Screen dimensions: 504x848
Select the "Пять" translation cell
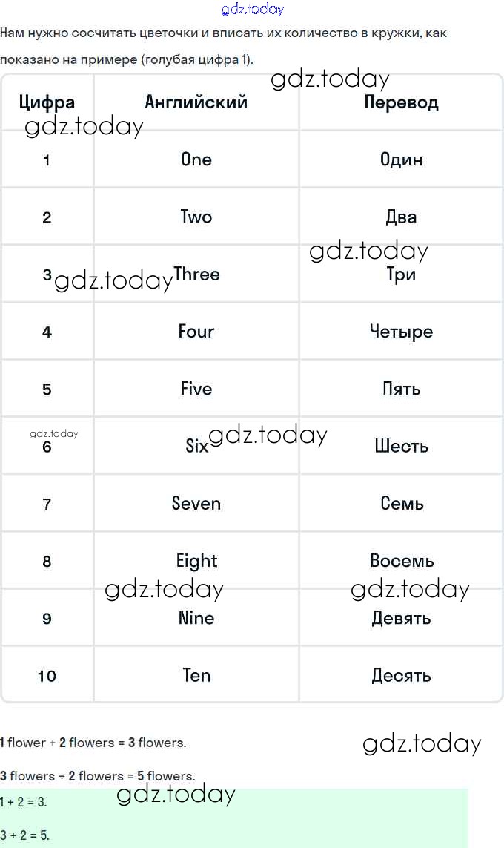coord(401,389)
